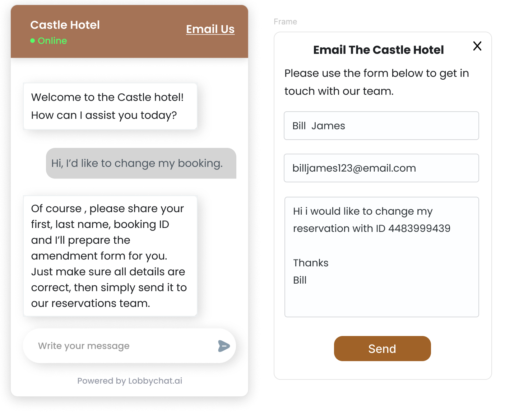Click the Email The Castle Hotel heading
The image size is (505, 420).
[x=378, y=50]
